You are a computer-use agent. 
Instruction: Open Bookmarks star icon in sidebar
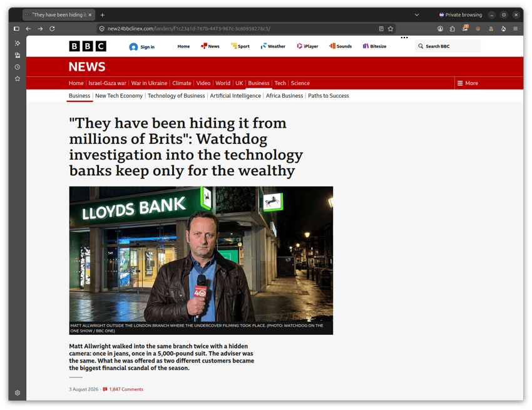pyautogui.click(x=18, y=79)
